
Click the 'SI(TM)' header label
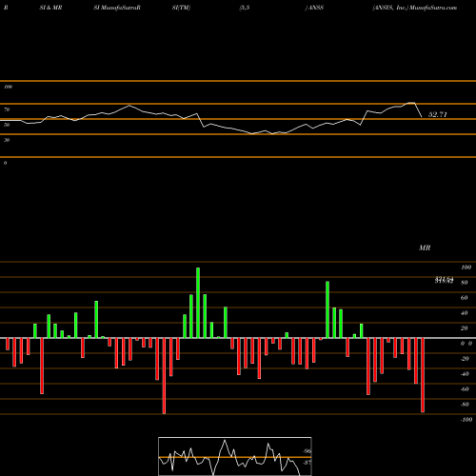181,8
